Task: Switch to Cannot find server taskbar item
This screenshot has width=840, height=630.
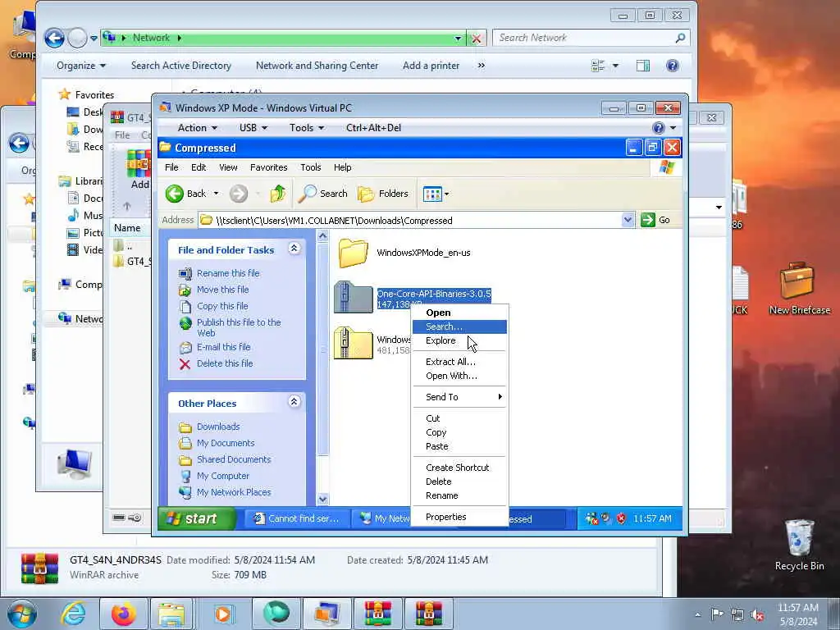Action: 297,518
